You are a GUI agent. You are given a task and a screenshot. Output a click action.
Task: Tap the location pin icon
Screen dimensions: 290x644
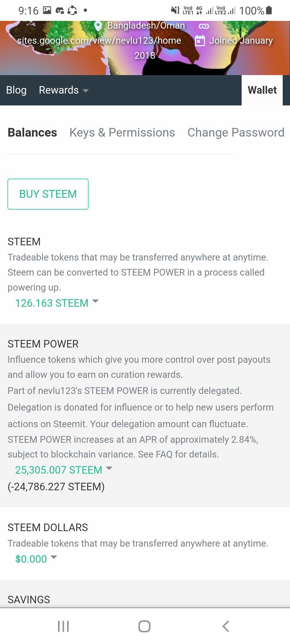[98, 26]
